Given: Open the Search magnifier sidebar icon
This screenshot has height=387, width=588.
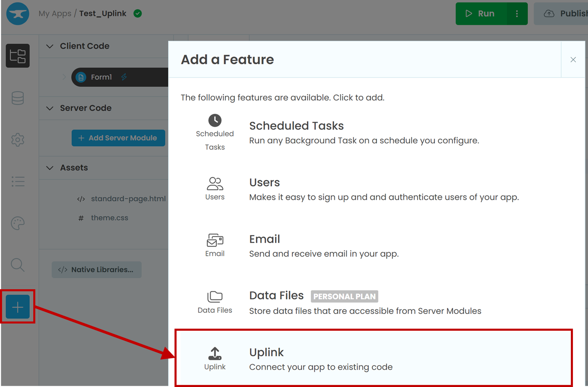Looking at the screenshot, I should point(18,265).
